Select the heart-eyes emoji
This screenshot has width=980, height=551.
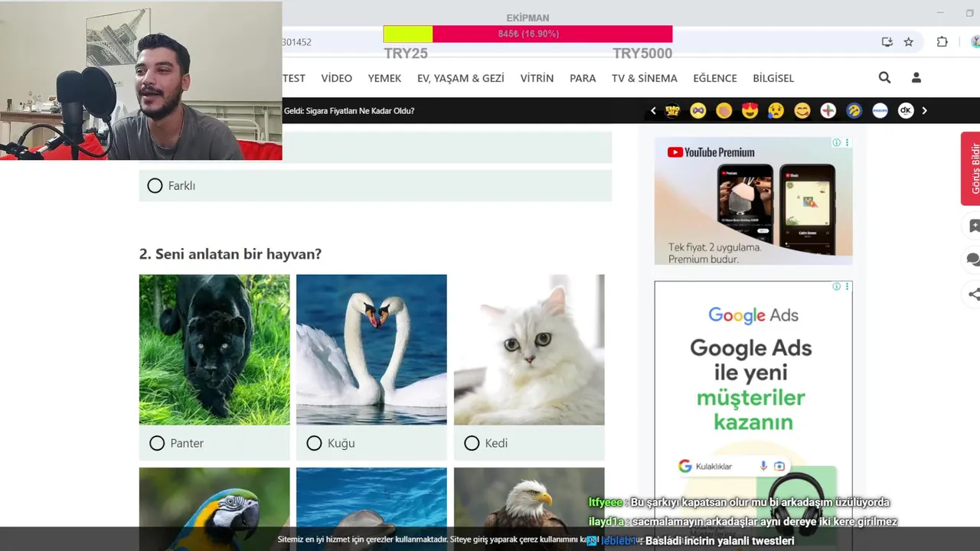(x=750, y=111)
